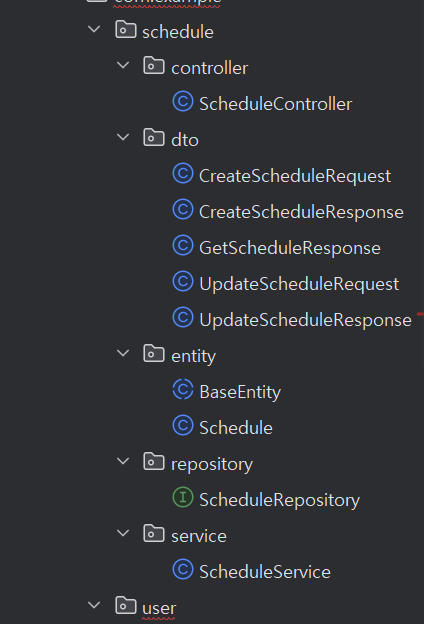Click the ScheduleService class icon

pyautogui.click(x=183, y=569)
